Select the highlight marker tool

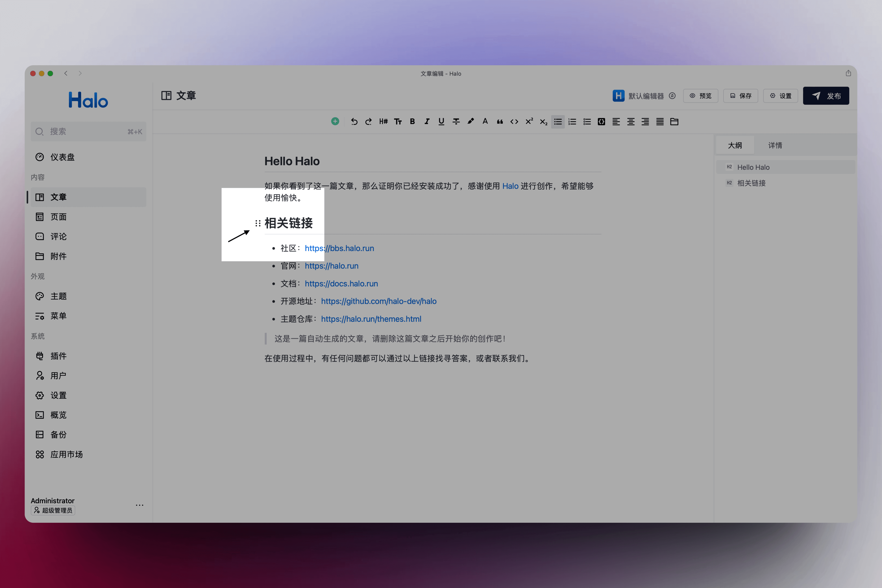(x=471, y=121)
